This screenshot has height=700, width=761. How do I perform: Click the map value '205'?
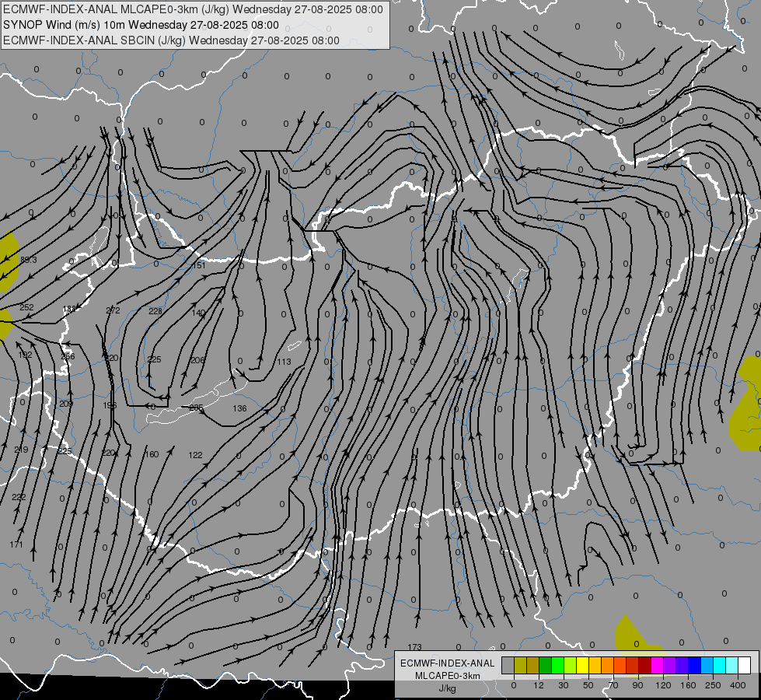(x=196, y=408)
